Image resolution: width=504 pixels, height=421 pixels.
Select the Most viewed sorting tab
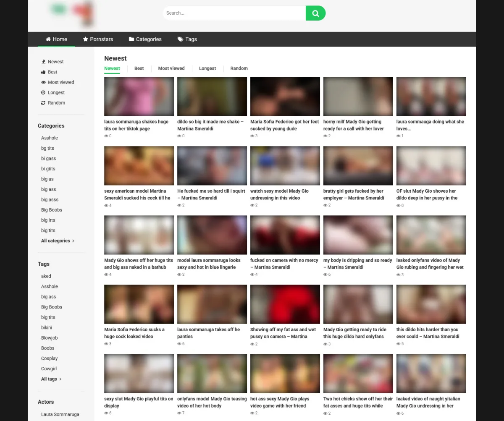pyautogui.click(x=171, y=68)
